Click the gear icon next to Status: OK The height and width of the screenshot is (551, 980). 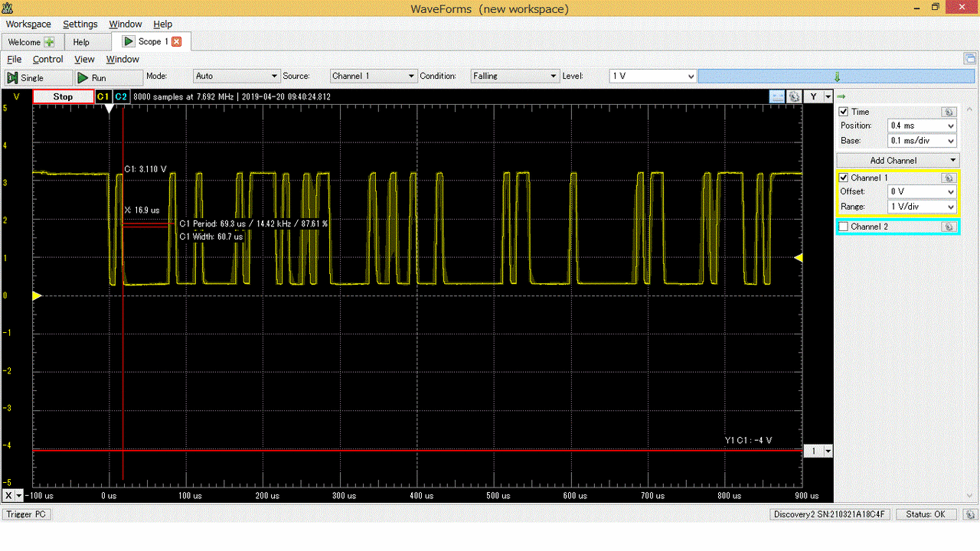(x=970, y=514)
